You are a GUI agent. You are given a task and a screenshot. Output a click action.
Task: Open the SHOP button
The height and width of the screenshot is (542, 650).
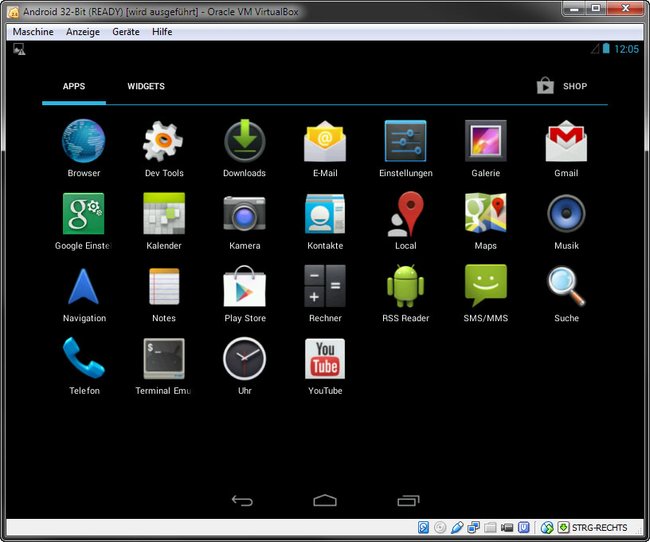[562, 86]
